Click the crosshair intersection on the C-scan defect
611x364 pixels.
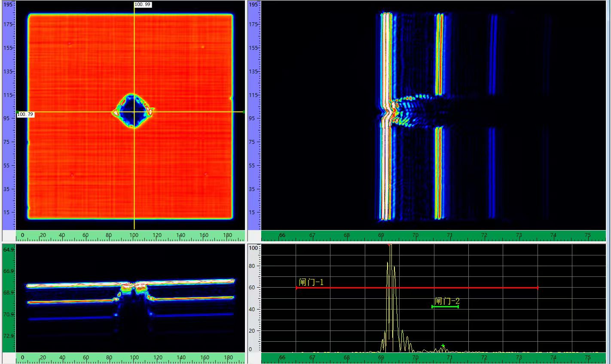(x=134, y=112)
